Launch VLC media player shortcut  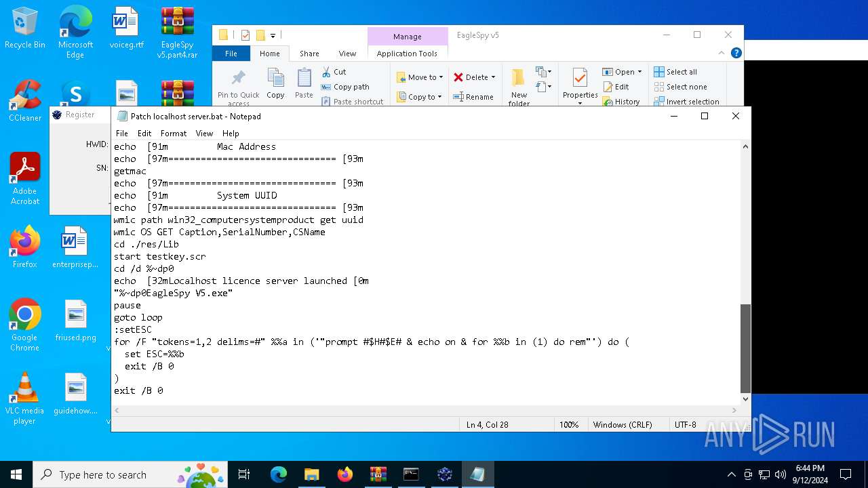tap(25, 399)
